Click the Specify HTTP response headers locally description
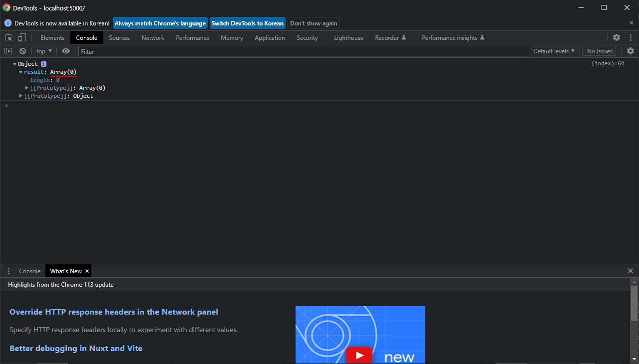Image resolution: width=639 pixels, height=364 pixels. pyautogui.click(x=124, y=330)
